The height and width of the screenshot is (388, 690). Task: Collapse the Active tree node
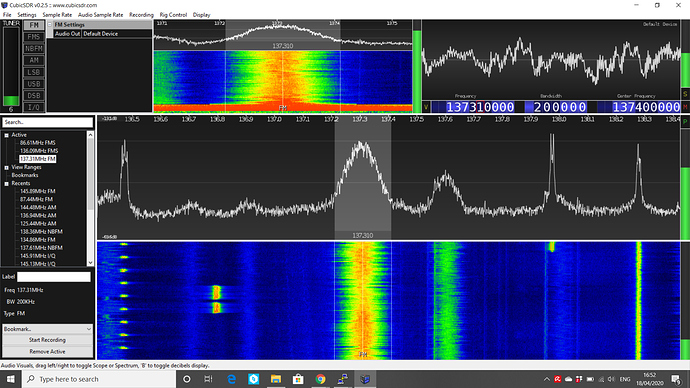coord(7,135)
